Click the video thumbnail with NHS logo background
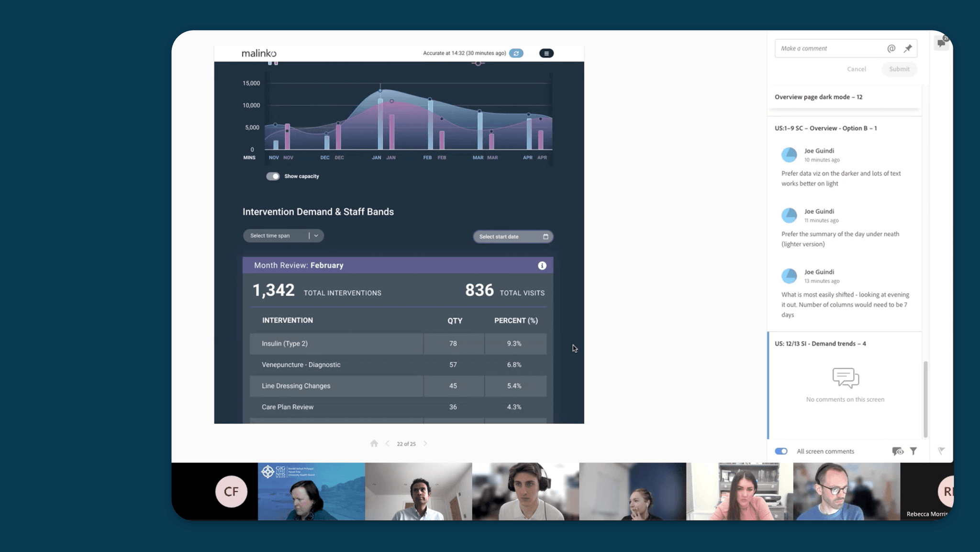Screen dimensions: 980x552 pos(311,491)
